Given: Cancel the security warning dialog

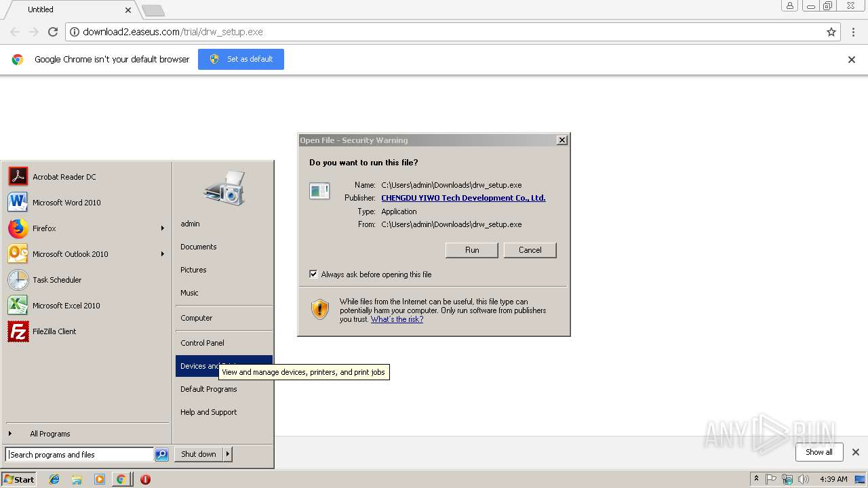Looking at the screenshot, I should [530, 250].
